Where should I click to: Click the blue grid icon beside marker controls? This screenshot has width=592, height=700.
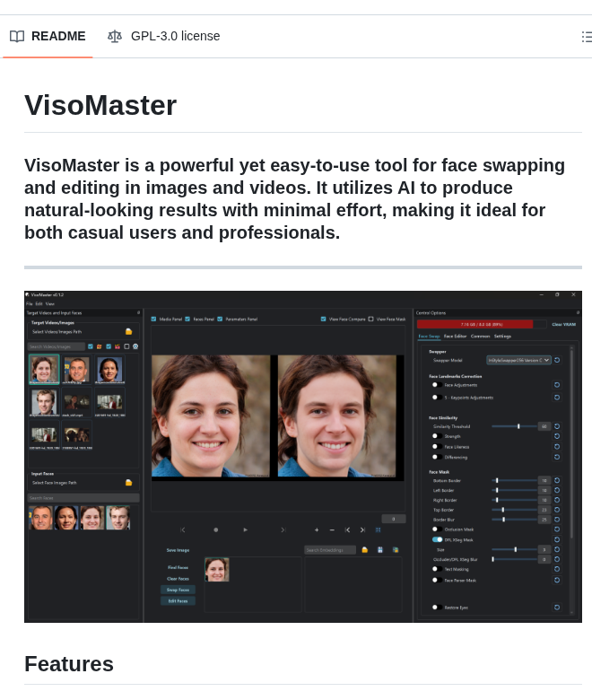coord(379,529)
